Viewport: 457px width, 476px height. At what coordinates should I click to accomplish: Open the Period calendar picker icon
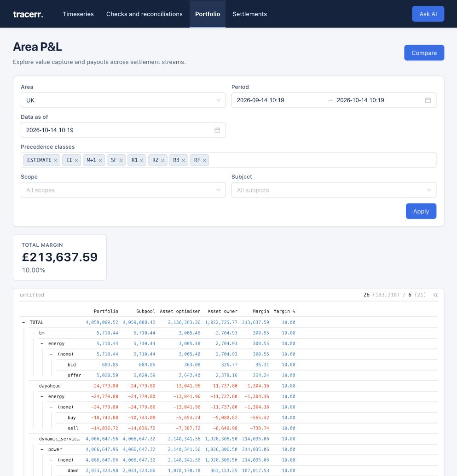(428, 100)
